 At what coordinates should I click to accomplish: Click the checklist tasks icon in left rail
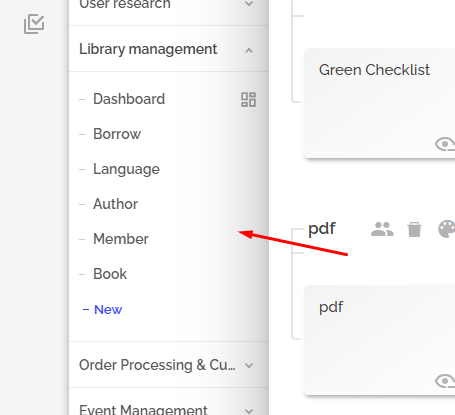click(34, 24)
